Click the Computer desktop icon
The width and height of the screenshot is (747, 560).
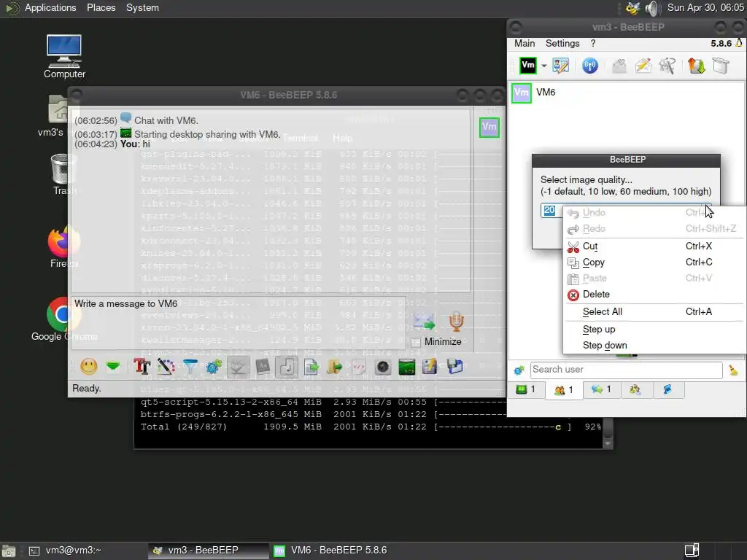[64, 57]
